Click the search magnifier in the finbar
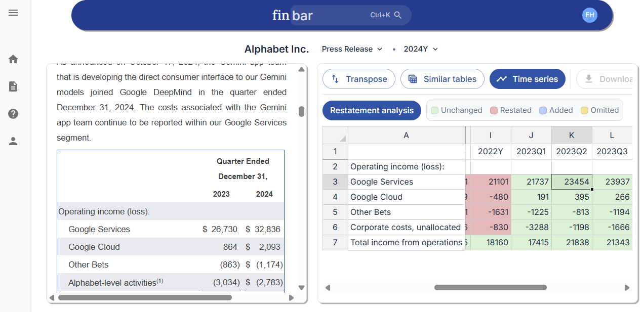 click(x=398, y=15)
